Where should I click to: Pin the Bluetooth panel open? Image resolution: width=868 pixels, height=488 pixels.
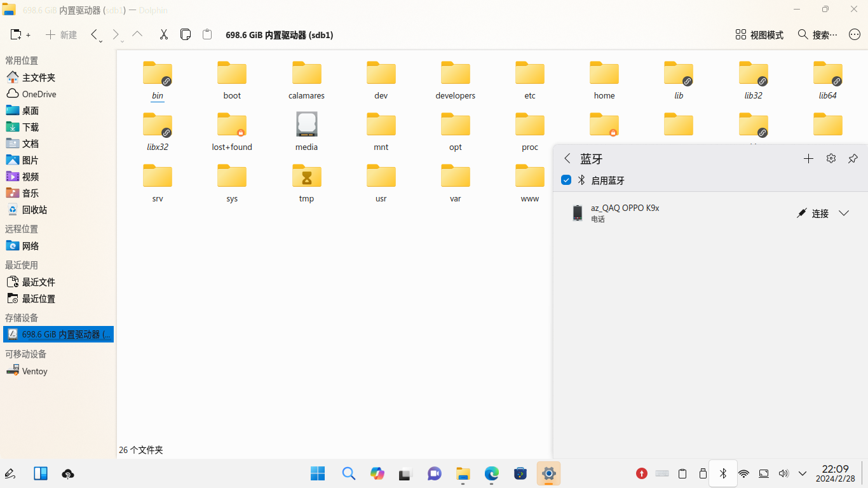tap(853, 159)
